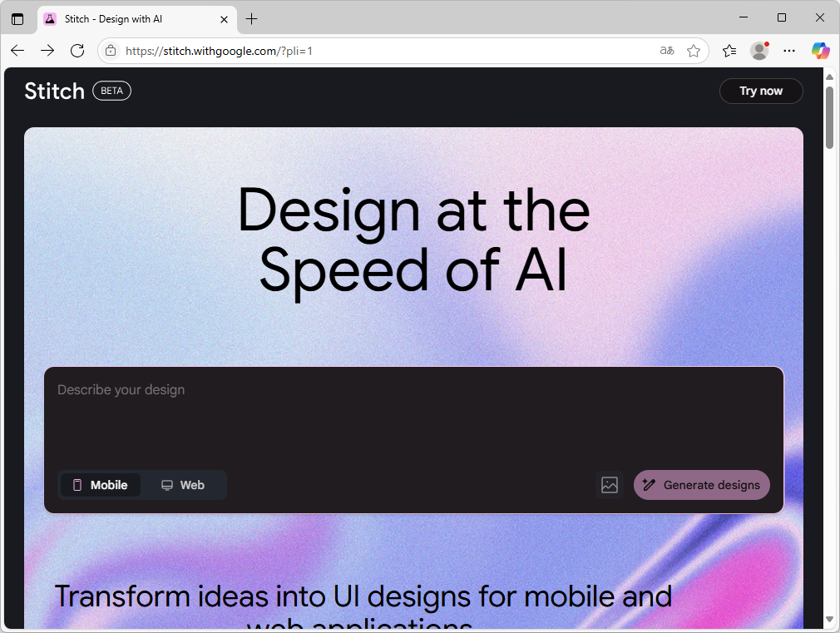Select the Stitch - Design with AI tab
The width and height of the screenshot is (840, 633).
click(133, 18)
